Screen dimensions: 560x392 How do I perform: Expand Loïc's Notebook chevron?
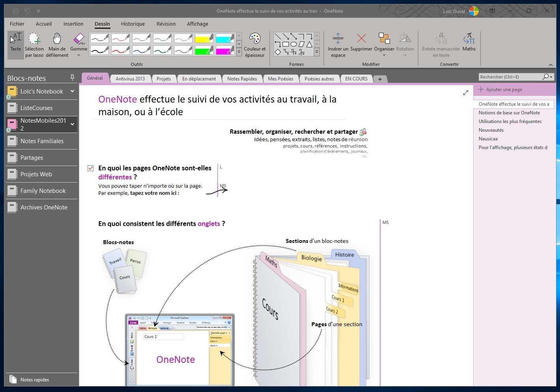(x=73, y=91)
